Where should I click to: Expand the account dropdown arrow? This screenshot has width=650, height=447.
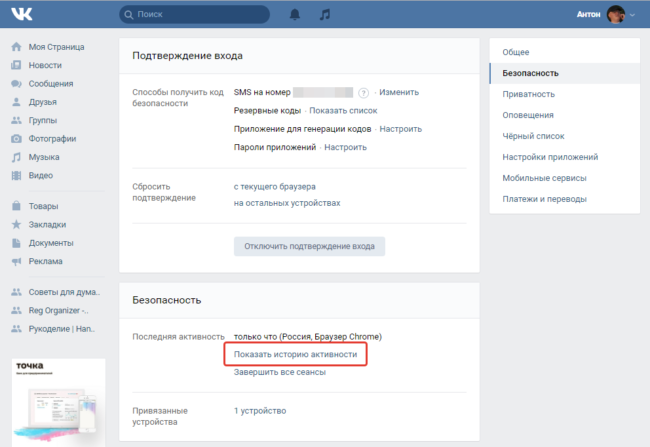[632, 15]
